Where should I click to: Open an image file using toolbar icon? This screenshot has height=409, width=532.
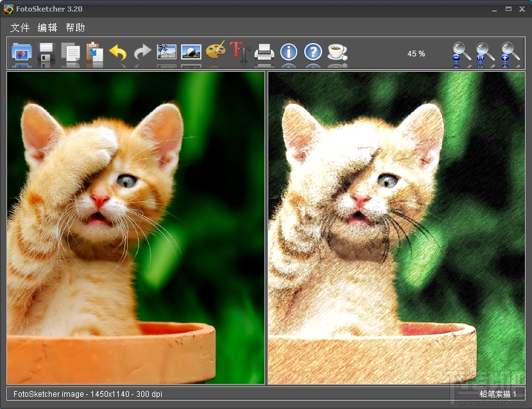pyautogui.click(x=21, y=53)
